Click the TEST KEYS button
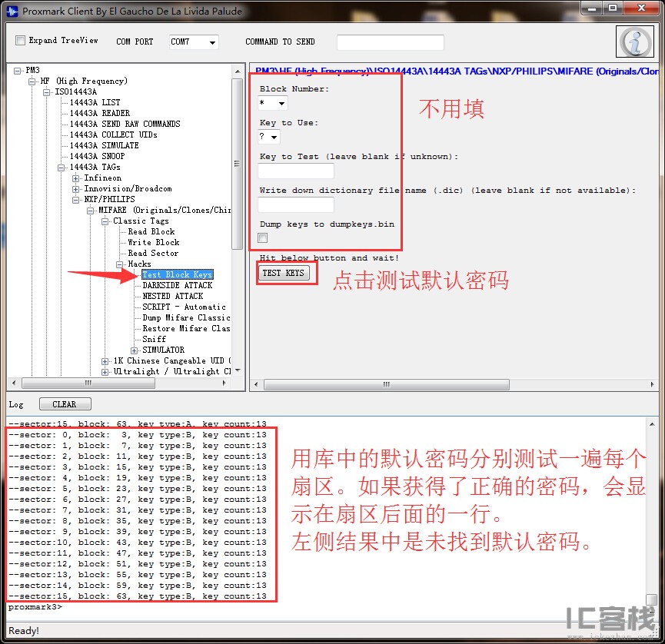Viewport: 665px width, 644px height. click(x=284, y=273)
